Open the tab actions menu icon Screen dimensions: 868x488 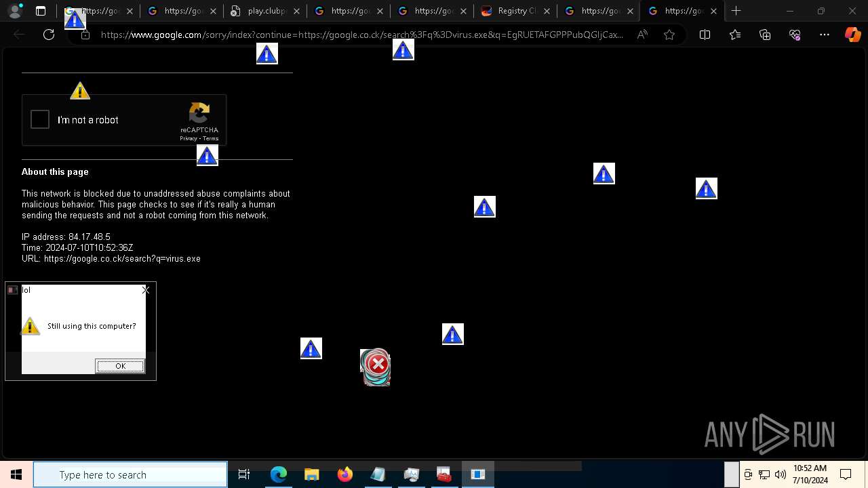coord(41,11)
